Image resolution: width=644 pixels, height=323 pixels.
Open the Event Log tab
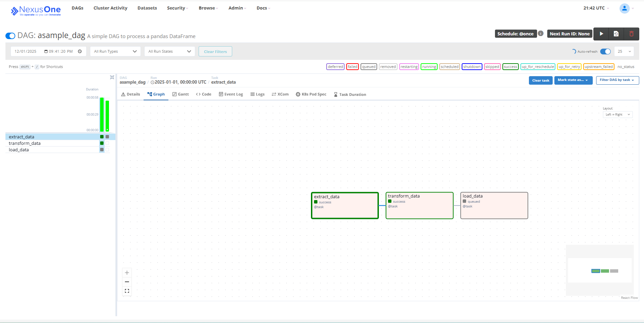[231, 95]
